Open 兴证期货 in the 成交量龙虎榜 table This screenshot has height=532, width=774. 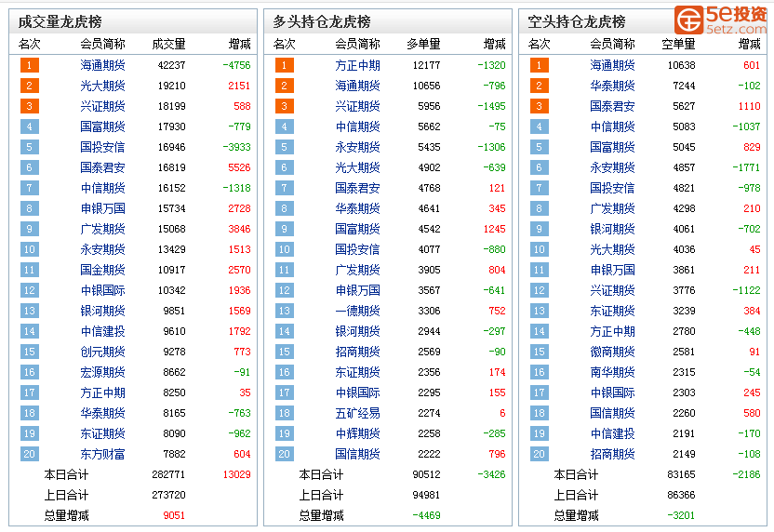click(102, 106)
